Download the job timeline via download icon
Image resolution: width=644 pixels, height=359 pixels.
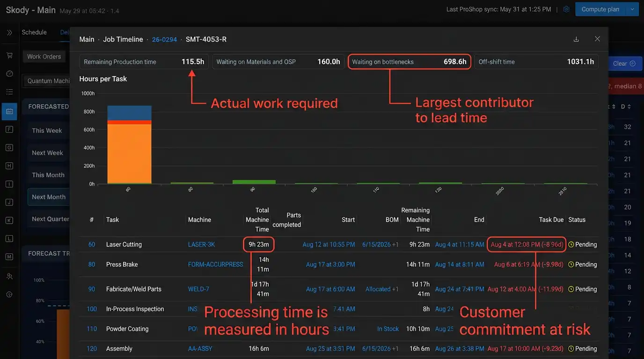(x=576, y=39)
